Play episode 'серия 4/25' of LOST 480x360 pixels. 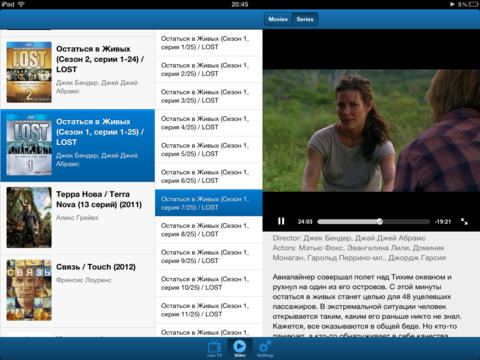point(209,123)
